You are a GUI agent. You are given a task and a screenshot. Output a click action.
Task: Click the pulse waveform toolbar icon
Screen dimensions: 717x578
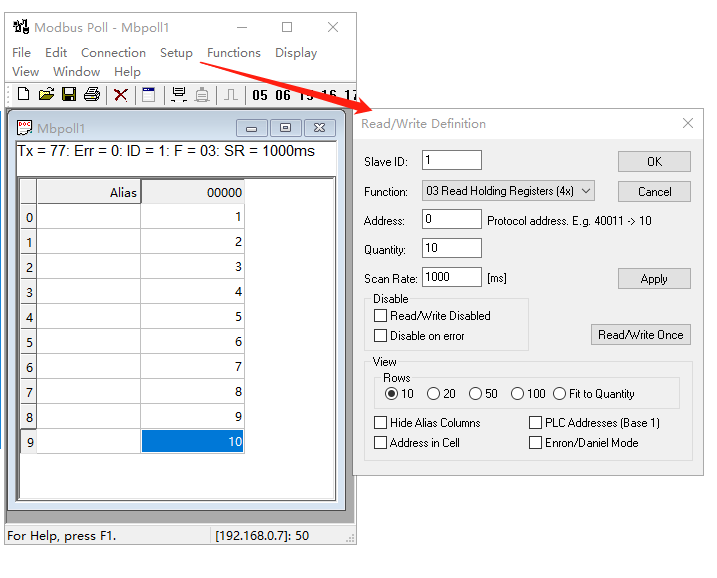[x=230, y=94]
